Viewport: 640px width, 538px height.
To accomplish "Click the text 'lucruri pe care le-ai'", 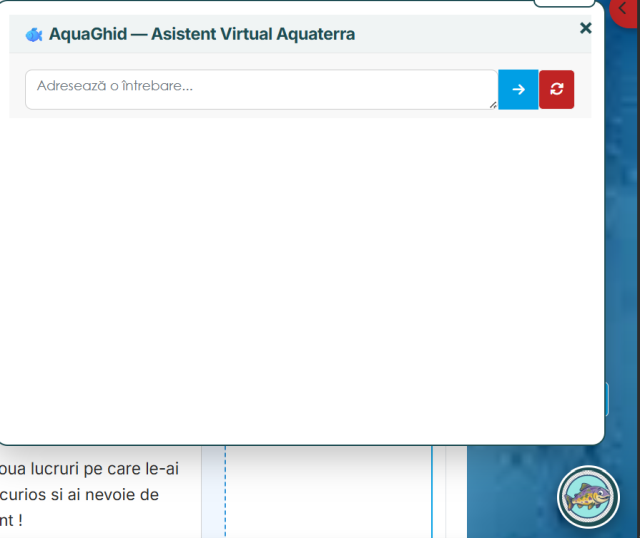I will [104, 469].
